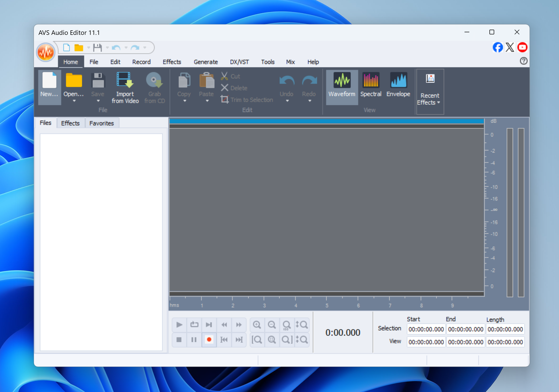Image resolution: width=559 pixels, height=392 pixels.
Task: Click horizontal Zoom Out magnifier
Action: [x=272, y=324]
